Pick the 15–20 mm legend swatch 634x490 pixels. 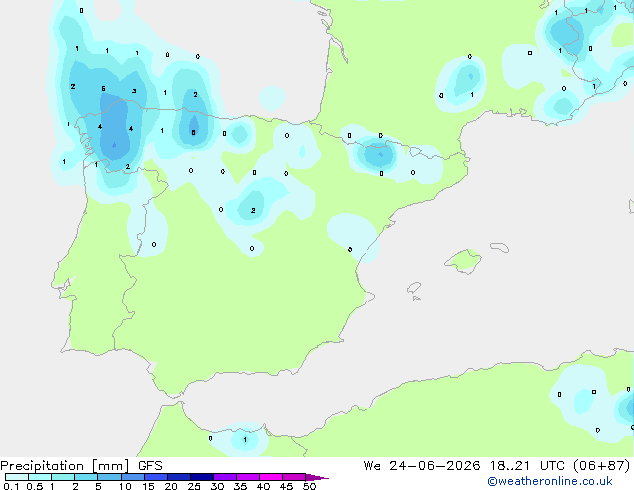tap(155, 477)
